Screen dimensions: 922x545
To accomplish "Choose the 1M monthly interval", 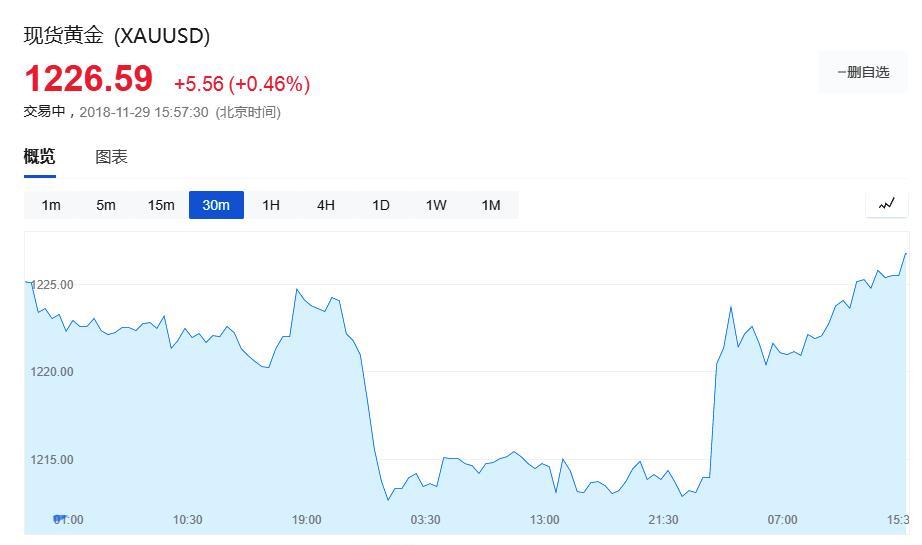I will pos(491,205).
